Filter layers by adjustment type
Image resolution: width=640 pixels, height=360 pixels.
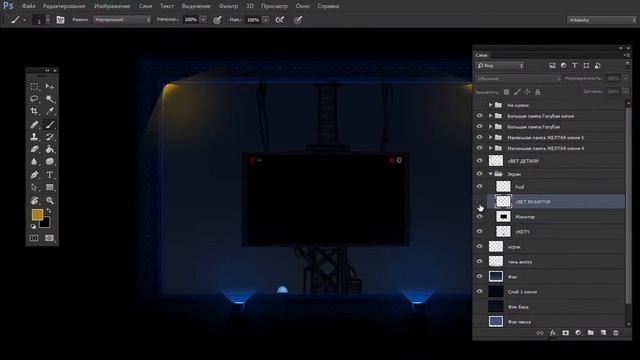pyautogui.click(x=564, y=66)
